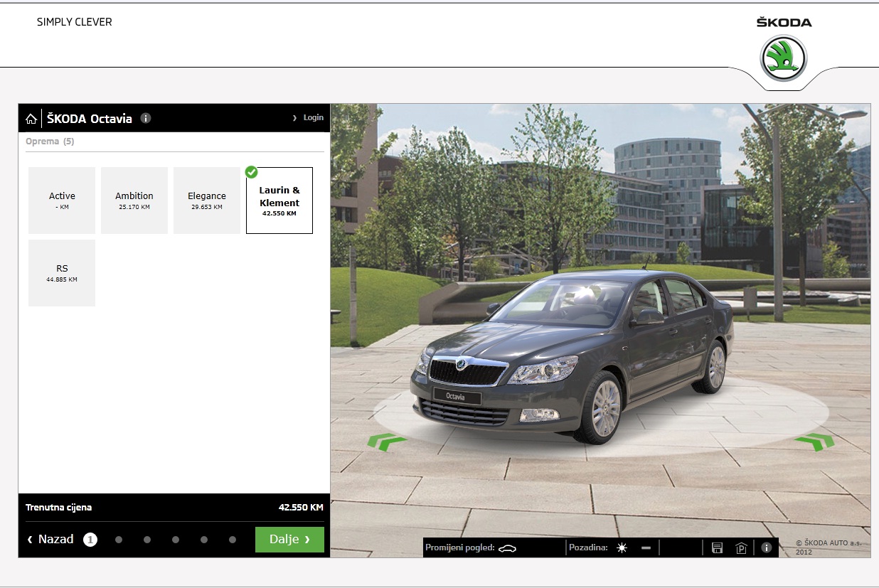
Task: Click the Oprema (5) section heading
Action: tap(50, 141)
